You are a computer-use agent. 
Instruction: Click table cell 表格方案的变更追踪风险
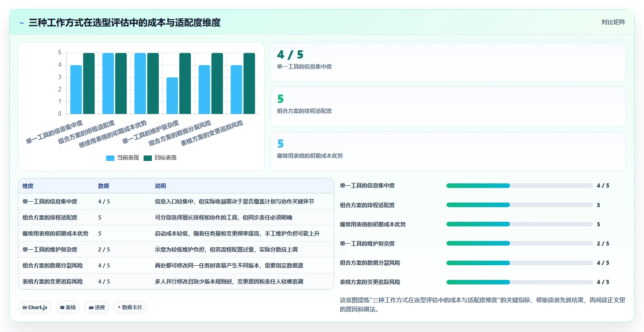click(x=53, y=282)
